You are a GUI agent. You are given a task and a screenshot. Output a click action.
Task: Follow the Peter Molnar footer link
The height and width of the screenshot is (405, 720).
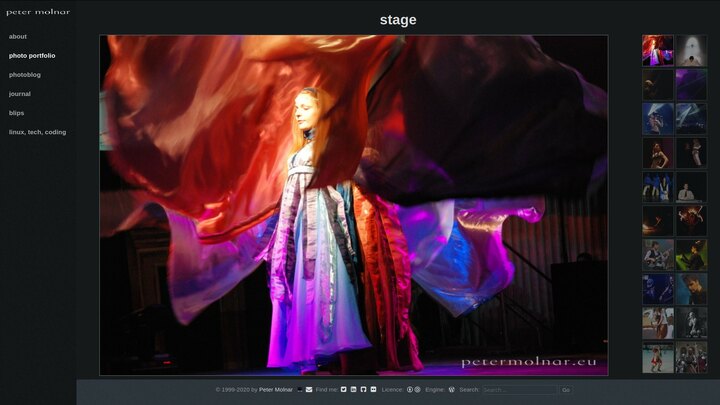pos(276,389)
